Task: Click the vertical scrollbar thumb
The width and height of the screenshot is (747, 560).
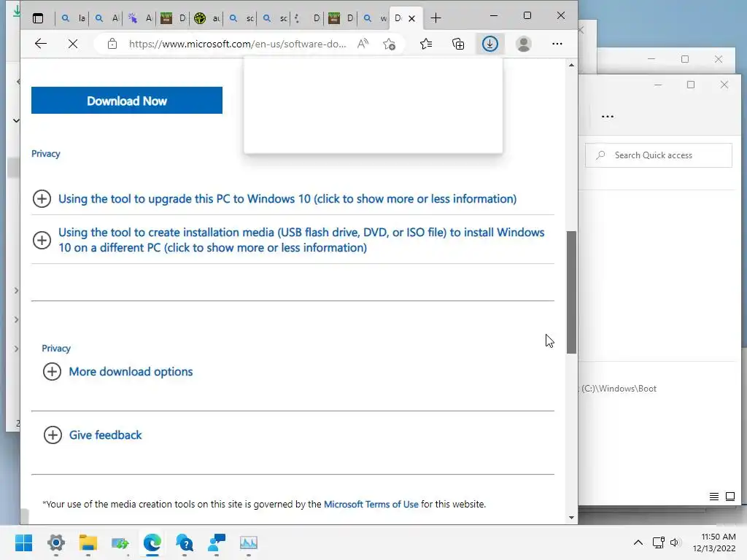Action: 572,292
